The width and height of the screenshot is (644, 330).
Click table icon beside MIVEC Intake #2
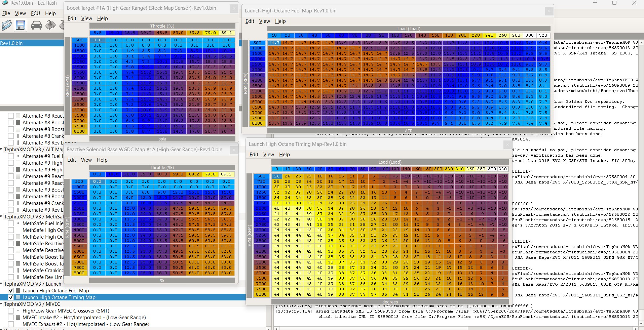[x=18, y=318]
